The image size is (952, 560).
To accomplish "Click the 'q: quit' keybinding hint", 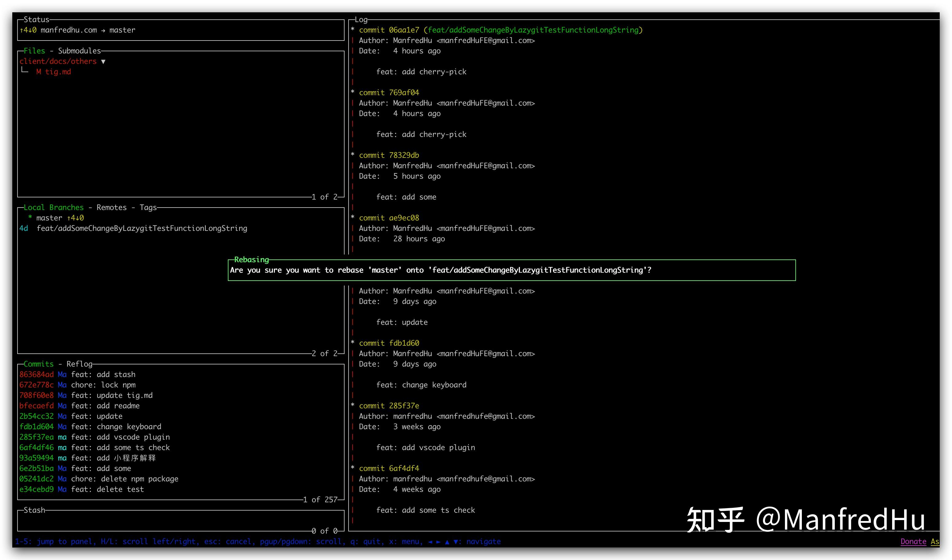I will (366, 541).
